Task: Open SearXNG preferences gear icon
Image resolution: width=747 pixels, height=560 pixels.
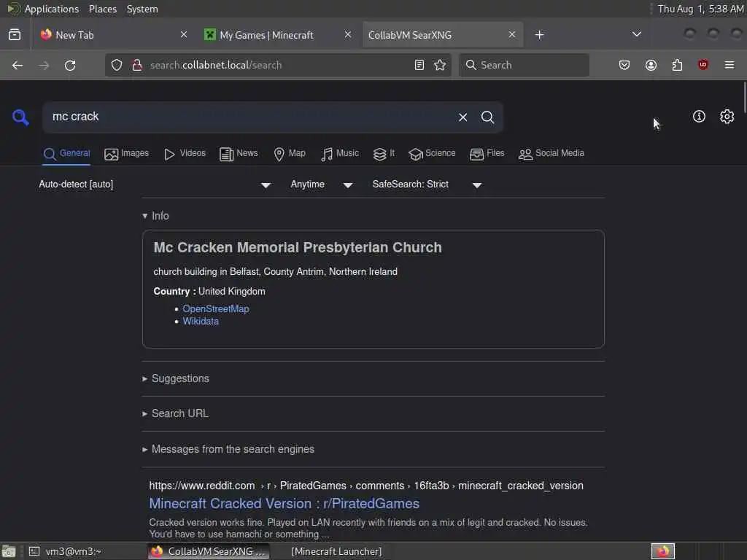Action: (727, 116)
